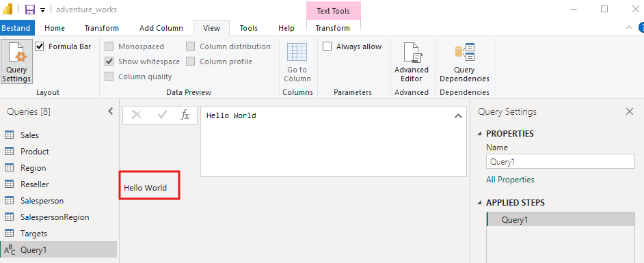The width and height of the screenshot is (644, 263).
Task: Collapse the PROPERTIES section
Action: coord(480,134)
